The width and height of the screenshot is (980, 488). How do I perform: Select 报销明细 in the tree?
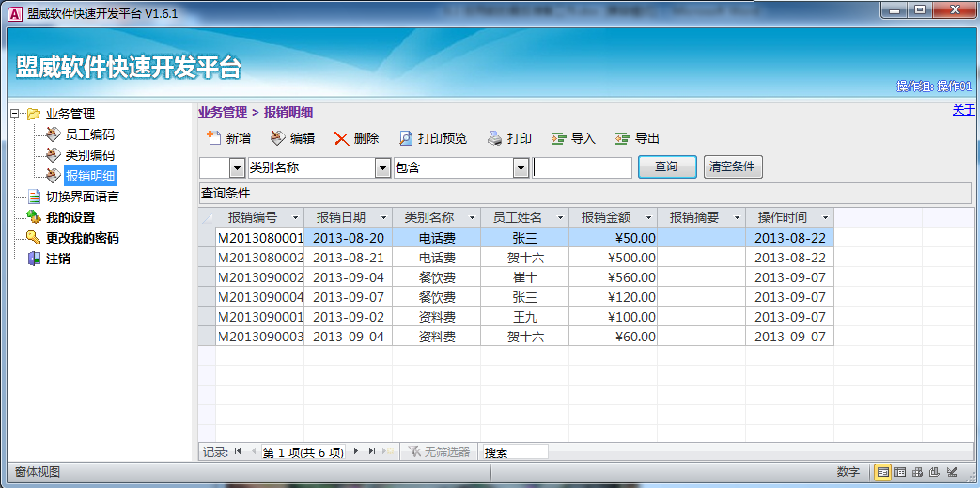click(x=90, y=175)
